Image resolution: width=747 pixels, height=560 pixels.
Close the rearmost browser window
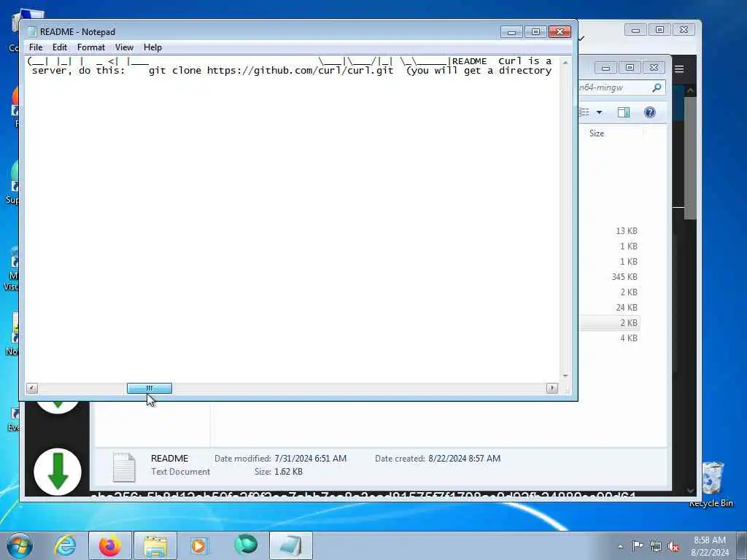click(684, 29)
